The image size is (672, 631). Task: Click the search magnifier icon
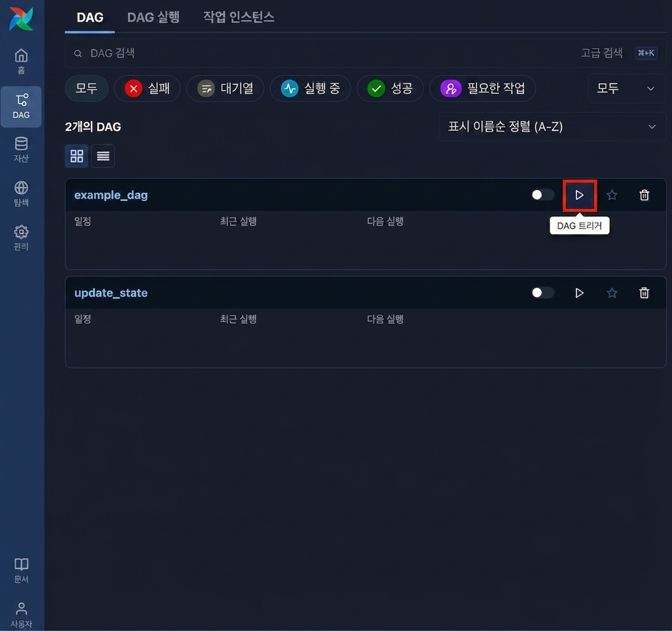pos(78,53)
